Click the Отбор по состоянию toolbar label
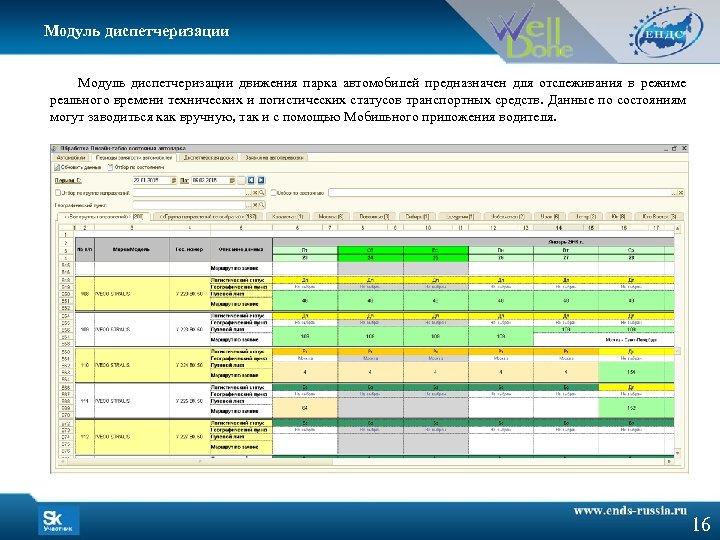Screen dimensions: 720x540 (139, 168)
